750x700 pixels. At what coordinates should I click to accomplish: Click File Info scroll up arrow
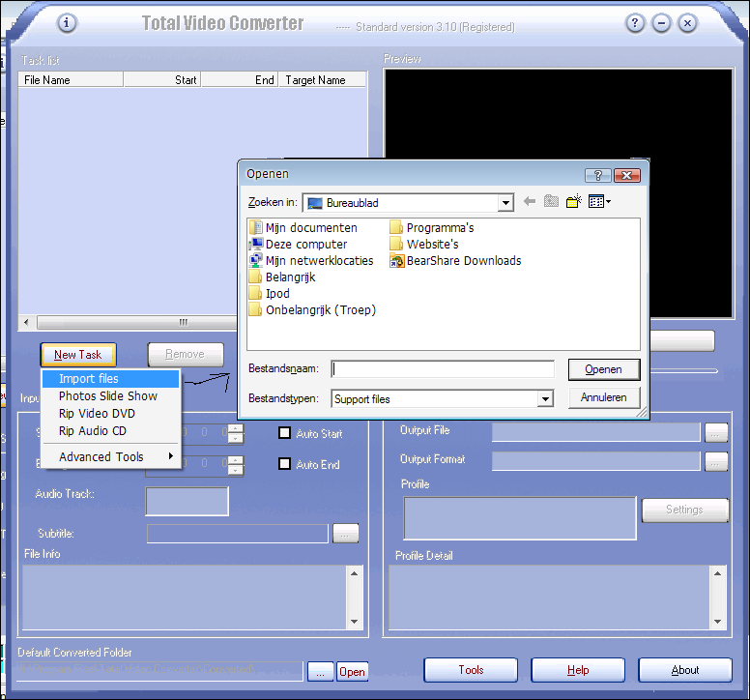click(354, 573)
